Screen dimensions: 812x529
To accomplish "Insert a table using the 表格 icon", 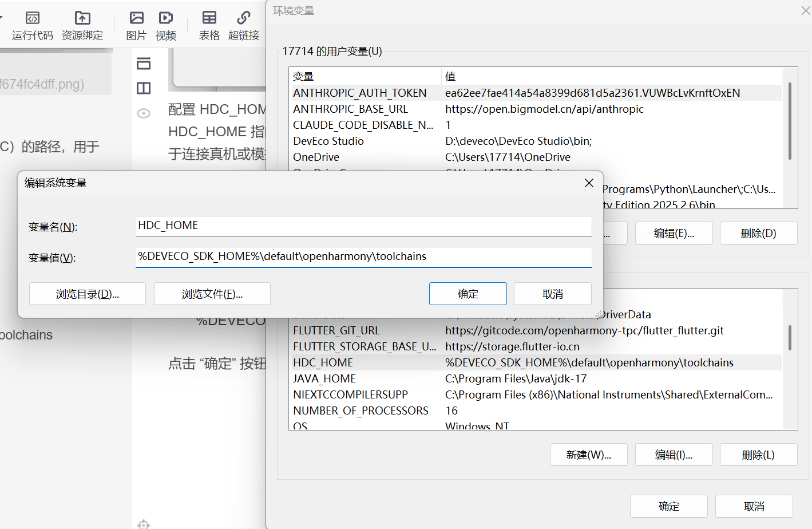I will coord(209,26).
